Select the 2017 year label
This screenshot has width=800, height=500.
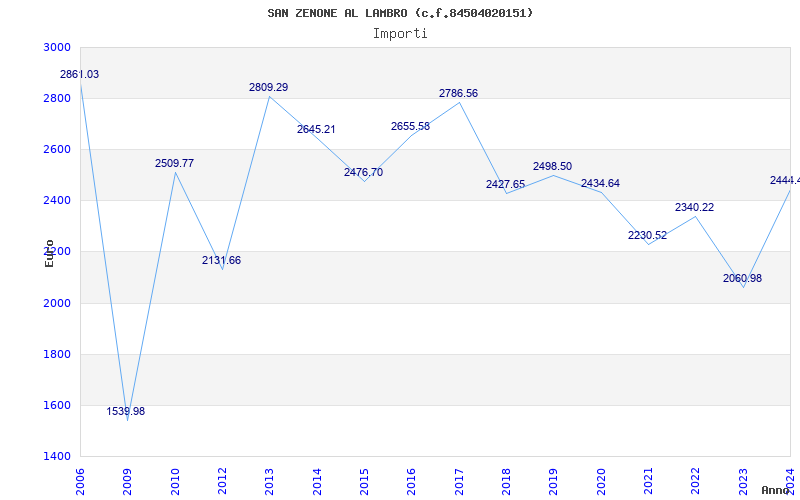coord(459,481)
